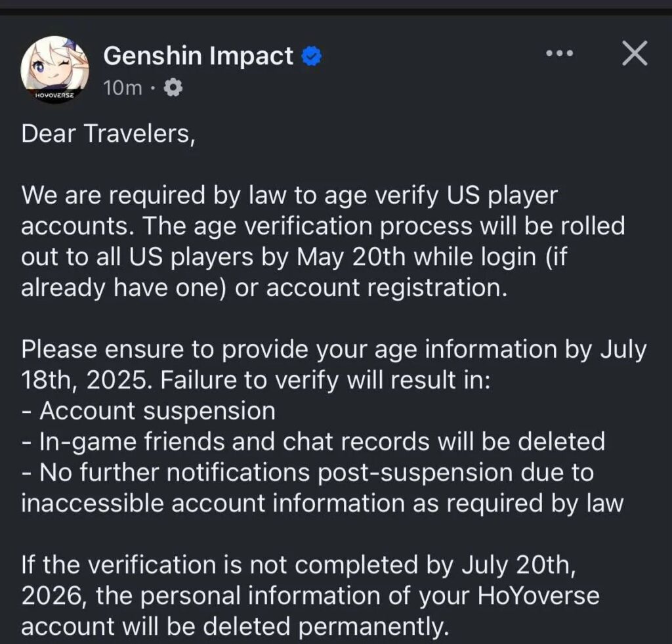The height and width of the screenshot is (644, 672).
Task: Click the gear icon beside the timestamp
Action: coord(175,87)
